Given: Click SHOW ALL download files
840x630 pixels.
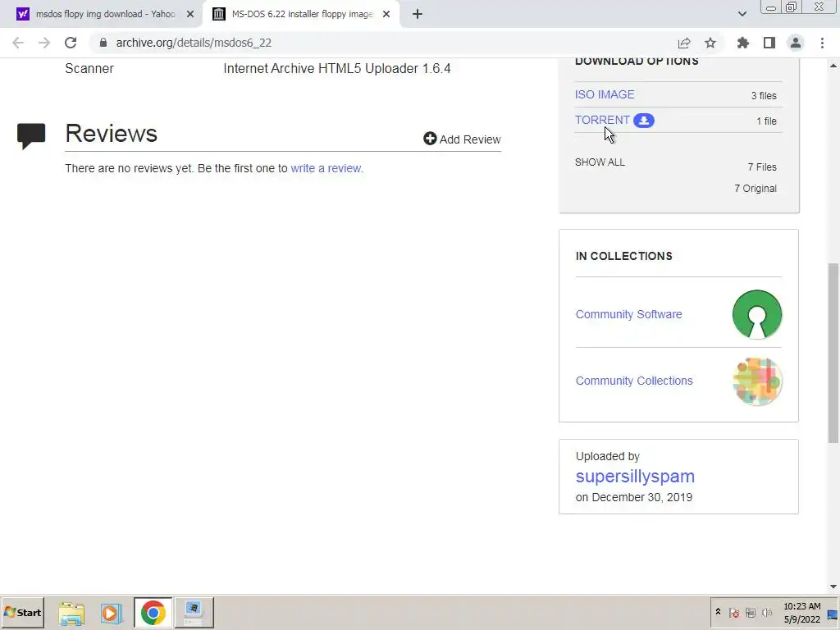Looking at the screenshot, I should (x=600, y=162).
